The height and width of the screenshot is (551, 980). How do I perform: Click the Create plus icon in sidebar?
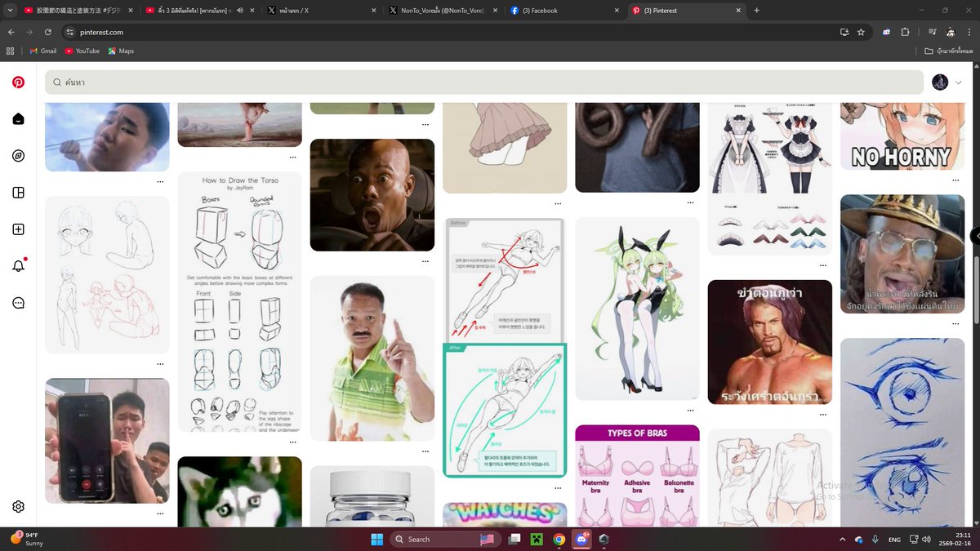click(18, 229)
